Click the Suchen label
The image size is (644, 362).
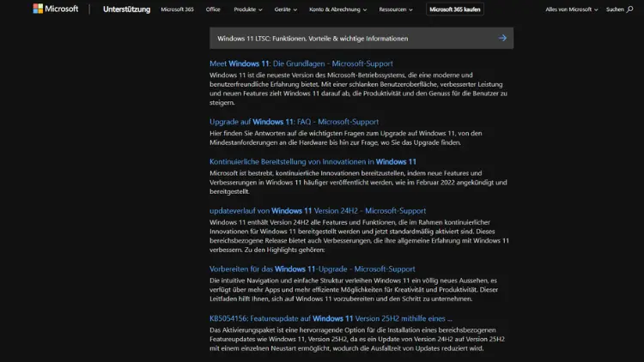[615, 9]
